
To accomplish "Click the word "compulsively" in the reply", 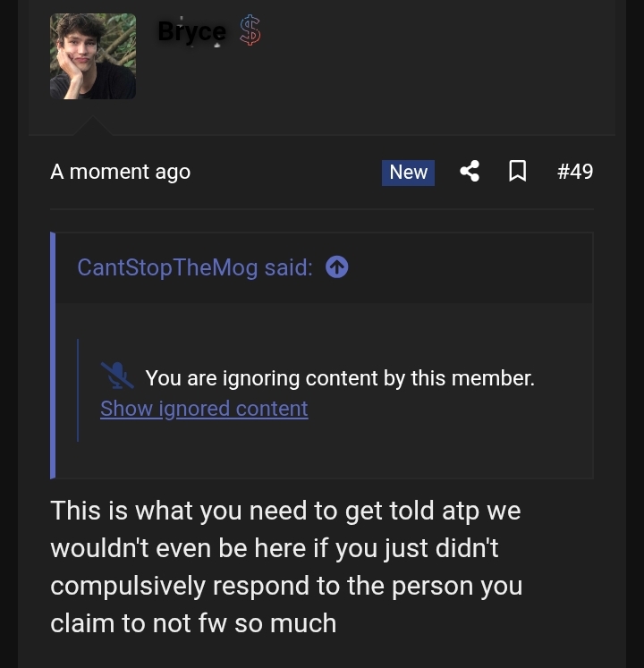I will pos(127,586).
